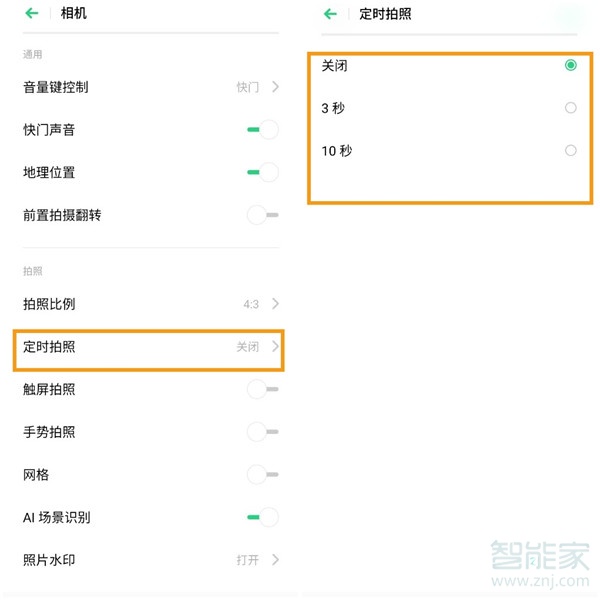The width and height of the screenshot is (600, 600).
Task: Enable 手势拍照 switch
Action: (x=262, y=432)
